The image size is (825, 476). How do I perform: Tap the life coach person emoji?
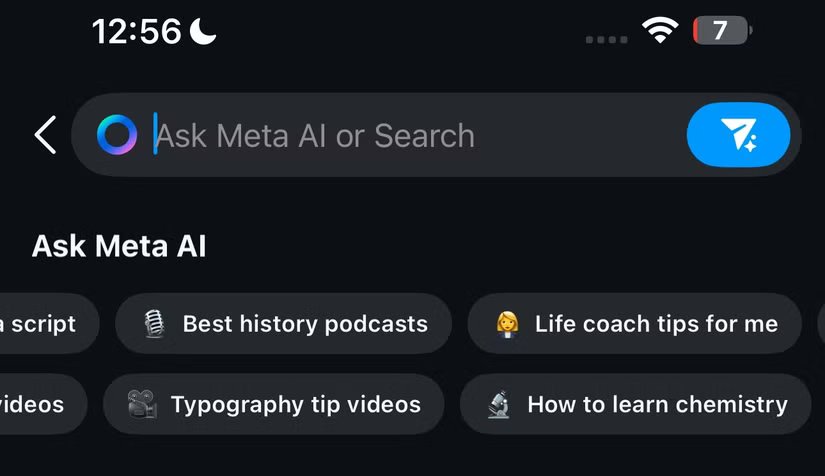pos(507,324)
